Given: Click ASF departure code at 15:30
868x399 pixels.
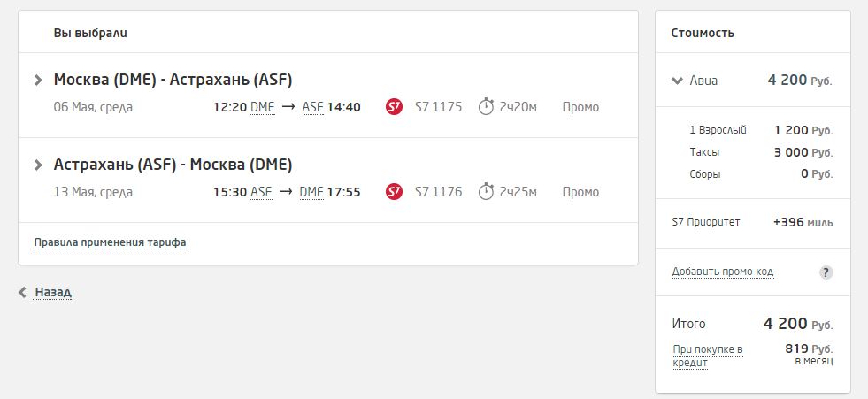Looking at the screenshot, I should click(261, 192).
